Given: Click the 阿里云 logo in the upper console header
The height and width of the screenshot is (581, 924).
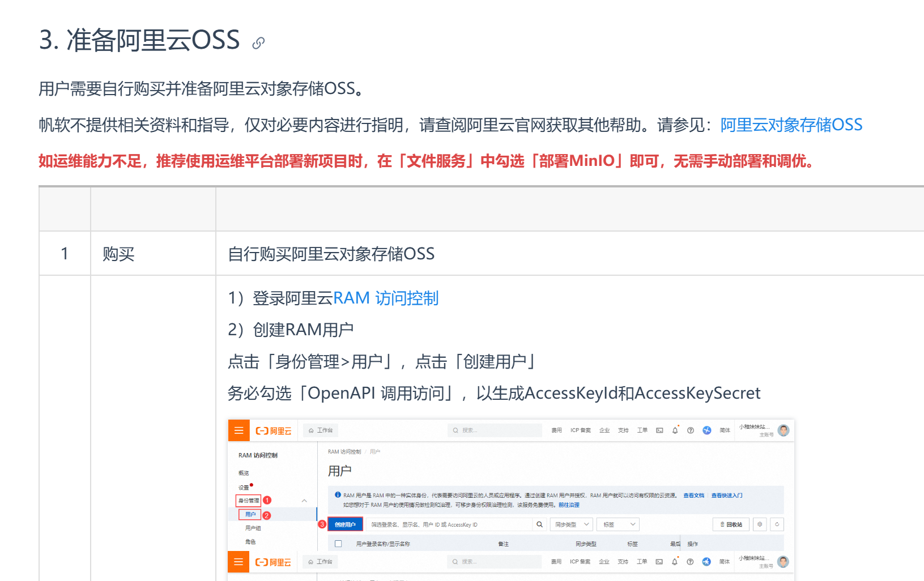Looking at the screenshot, I should click(274, 431).
